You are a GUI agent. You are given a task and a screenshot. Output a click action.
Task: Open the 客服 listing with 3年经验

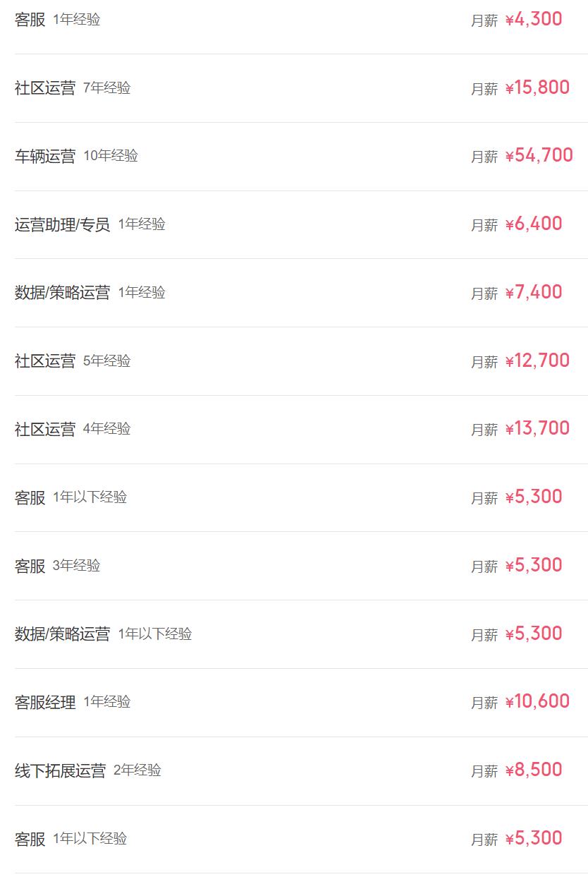(30, 567)
